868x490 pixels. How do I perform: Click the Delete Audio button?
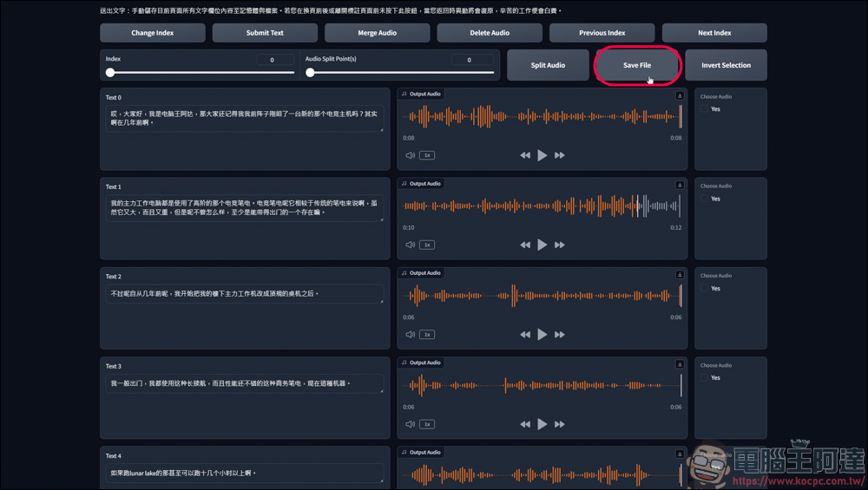(x=490, y=33)
